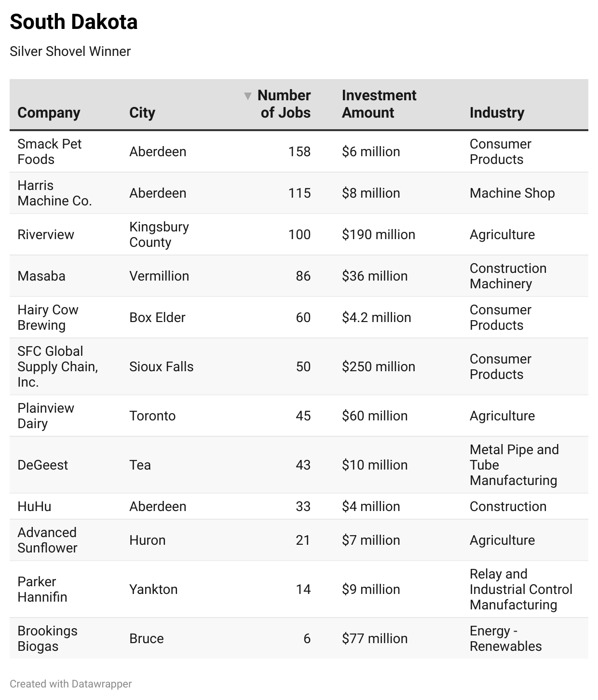Open the Created with Datawrapper link
Screen dimensions: 598x700
pos(70,684)
